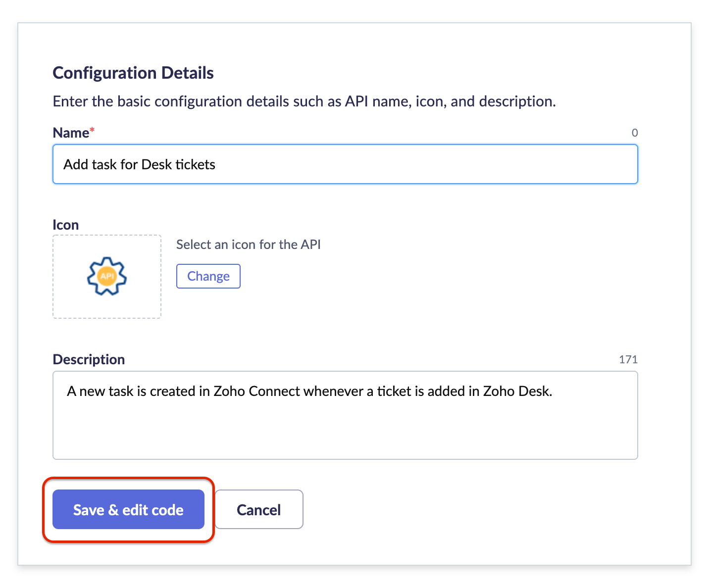710x588 pixels.
Task: Click the Description field label
Action: [89, 359]
